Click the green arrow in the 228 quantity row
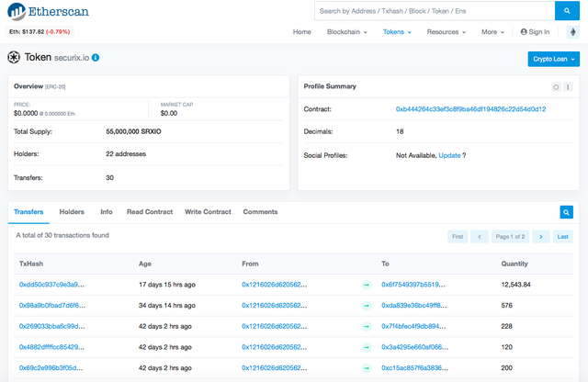Viewport: 588px width, 382px height. tap(367, 327)
